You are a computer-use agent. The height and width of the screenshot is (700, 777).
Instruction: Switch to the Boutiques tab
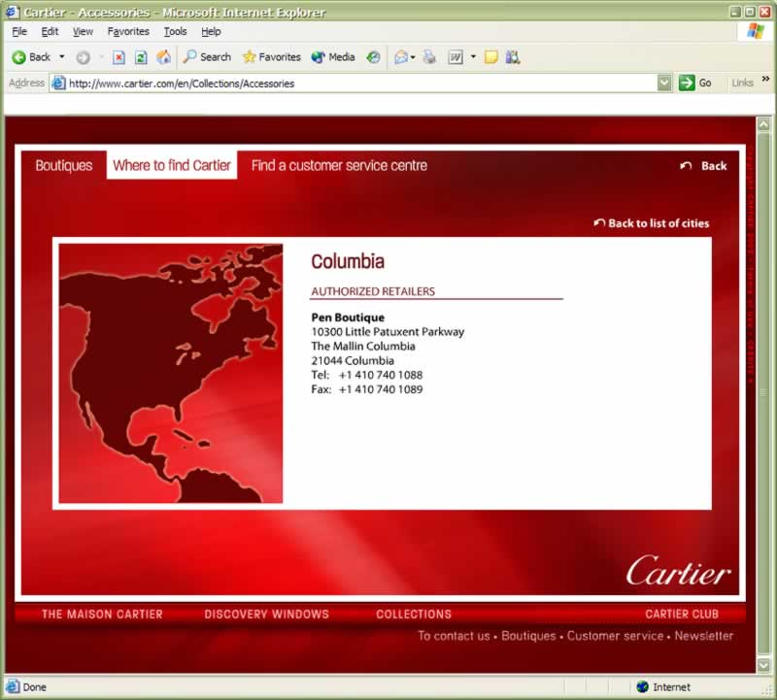64,165
